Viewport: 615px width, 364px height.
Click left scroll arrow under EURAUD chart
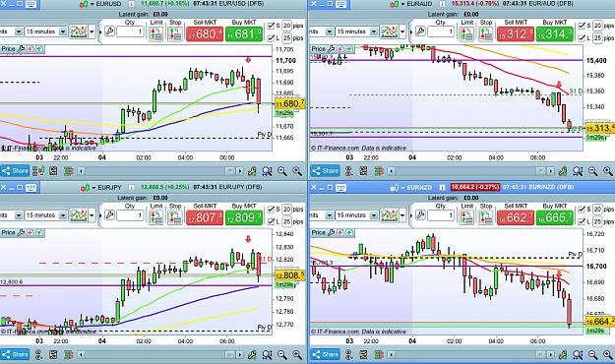[x=392, y=171]
